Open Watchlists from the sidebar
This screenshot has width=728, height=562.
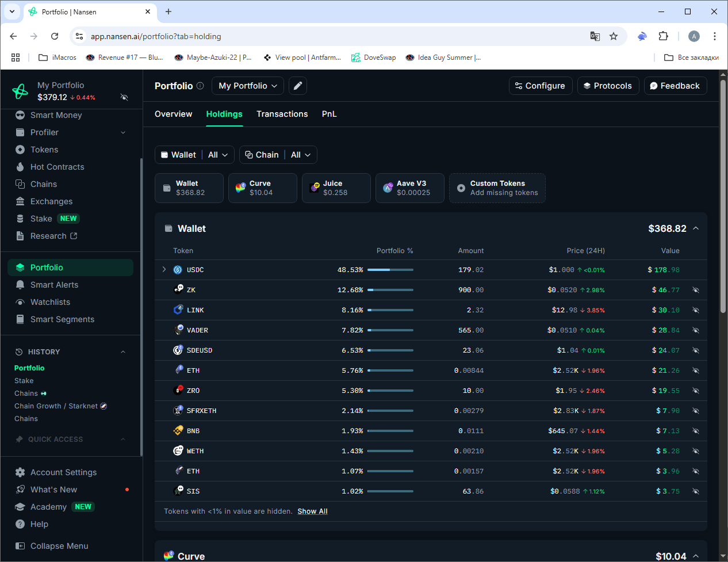tap(50, 302)
